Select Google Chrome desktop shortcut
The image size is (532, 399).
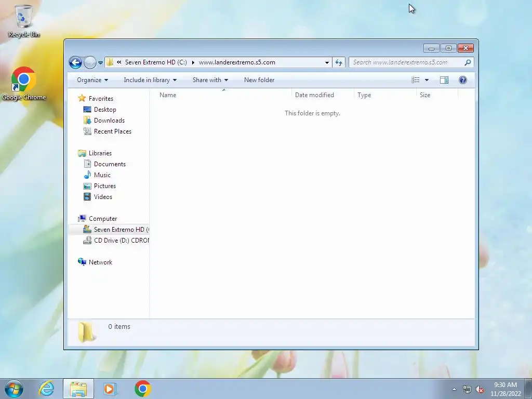[24, 84]
